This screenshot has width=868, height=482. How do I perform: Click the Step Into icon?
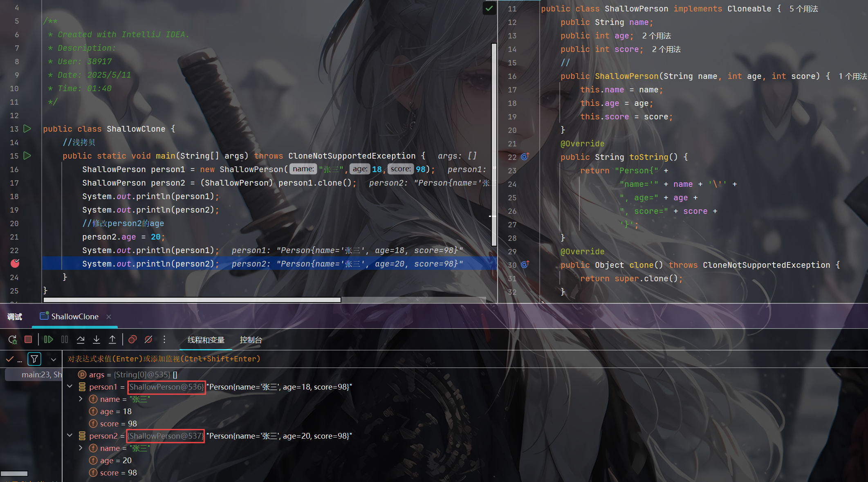pos(96,339)
